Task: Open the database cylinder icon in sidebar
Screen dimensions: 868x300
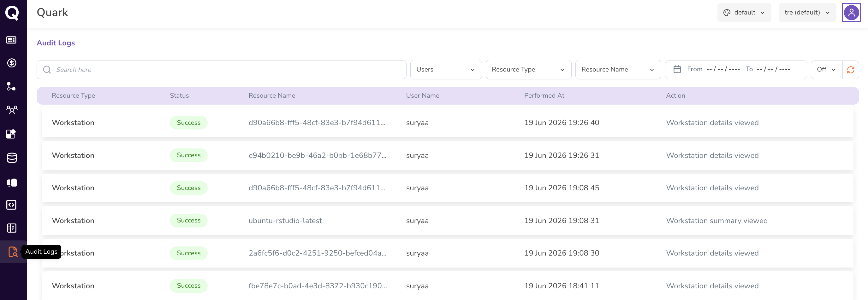Action: point(12,158)
